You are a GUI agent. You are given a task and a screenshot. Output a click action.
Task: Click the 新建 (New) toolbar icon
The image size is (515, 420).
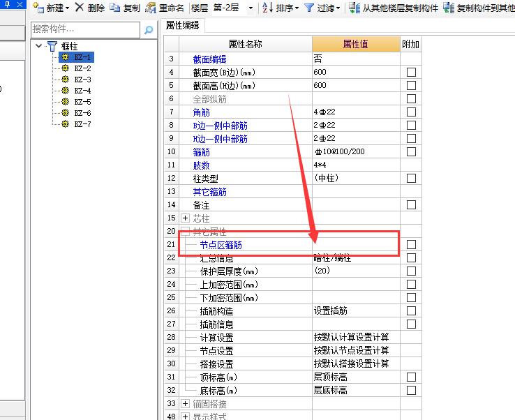(38, 7)
